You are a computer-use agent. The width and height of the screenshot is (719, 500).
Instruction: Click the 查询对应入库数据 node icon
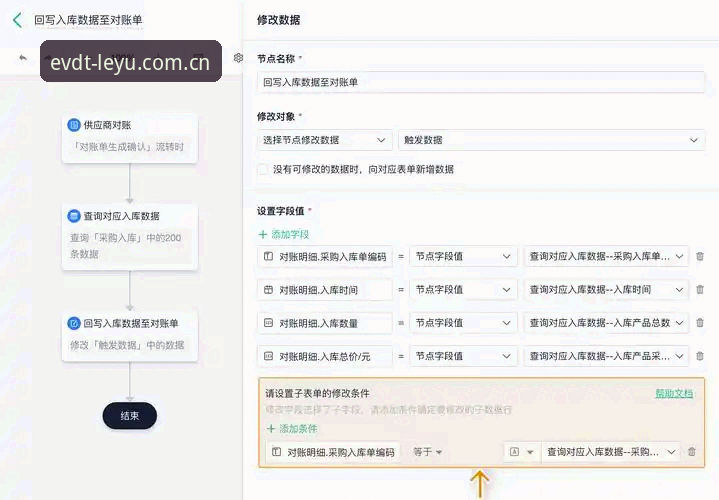click(73, 216)
